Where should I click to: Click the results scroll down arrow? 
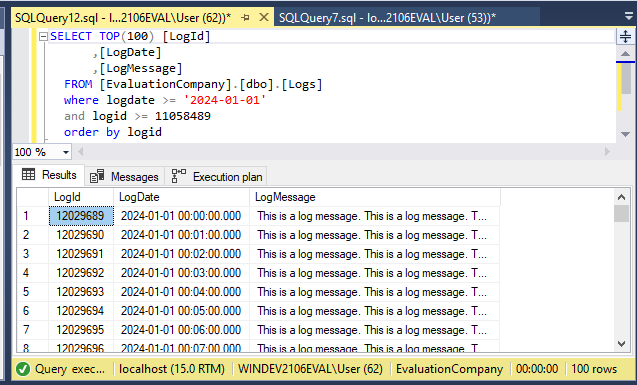[621, 344]
